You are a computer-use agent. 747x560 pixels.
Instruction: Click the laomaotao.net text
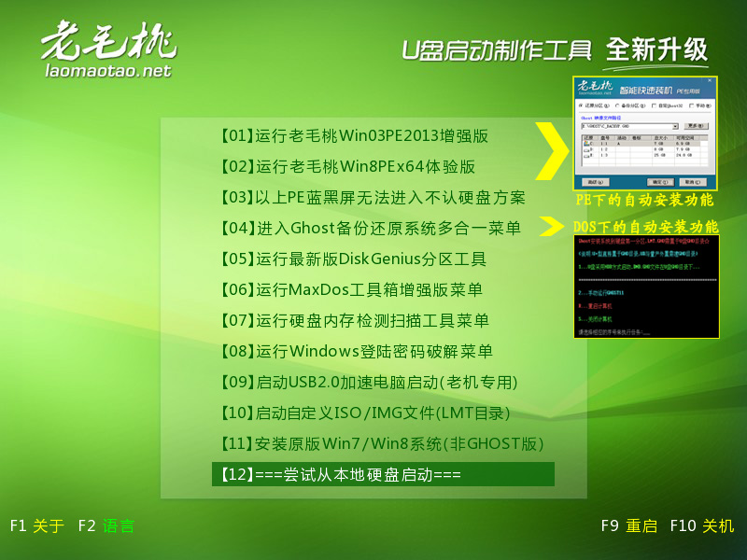[108, 71]
